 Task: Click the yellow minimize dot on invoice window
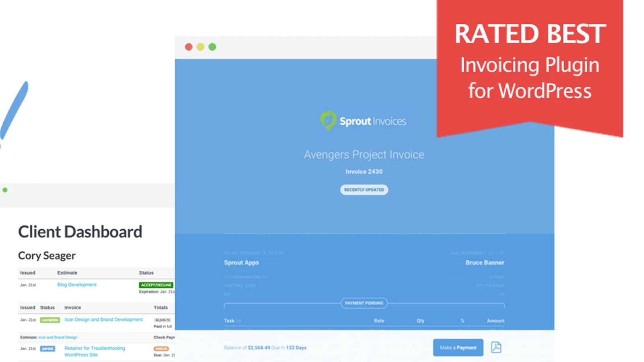point(200,47)
